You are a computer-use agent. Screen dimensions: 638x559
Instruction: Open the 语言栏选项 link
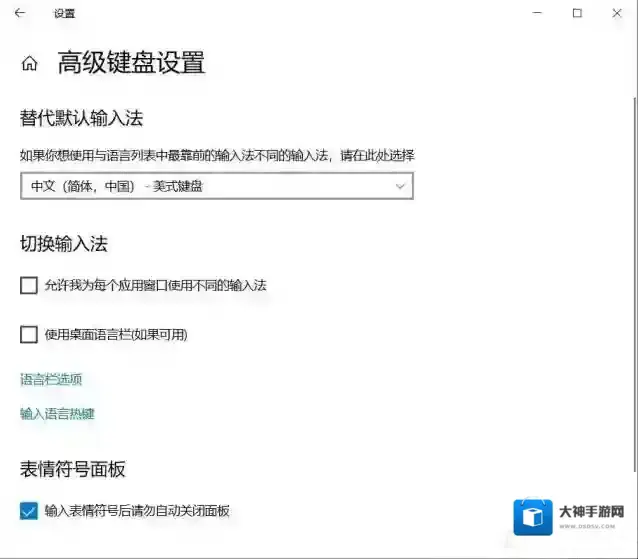pyautogui.click(x=51, y=379)
